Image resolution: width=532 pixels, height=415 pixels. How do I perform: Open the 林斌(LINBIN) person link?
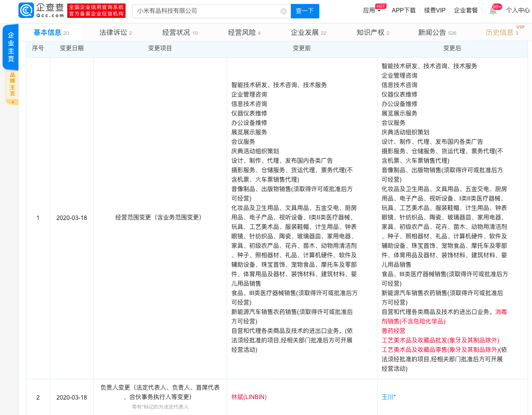pos(249,397)
